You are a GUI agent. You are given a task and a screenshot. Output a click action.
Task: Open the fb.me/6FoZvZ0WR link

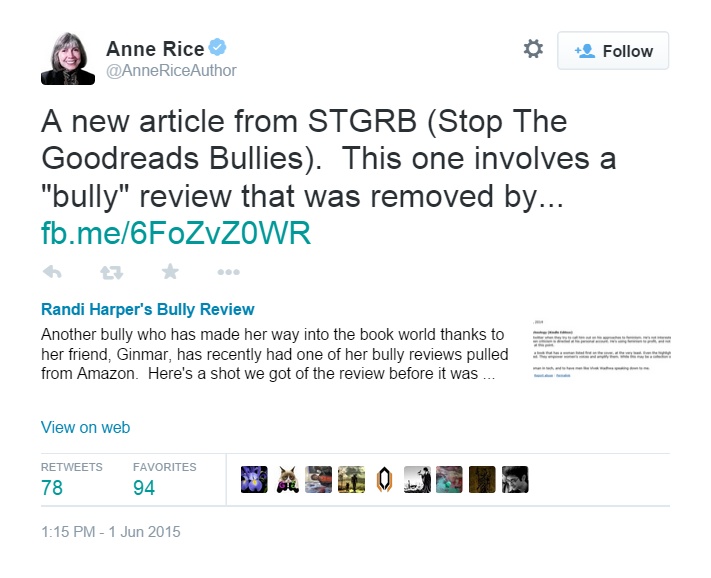(176, 233)
